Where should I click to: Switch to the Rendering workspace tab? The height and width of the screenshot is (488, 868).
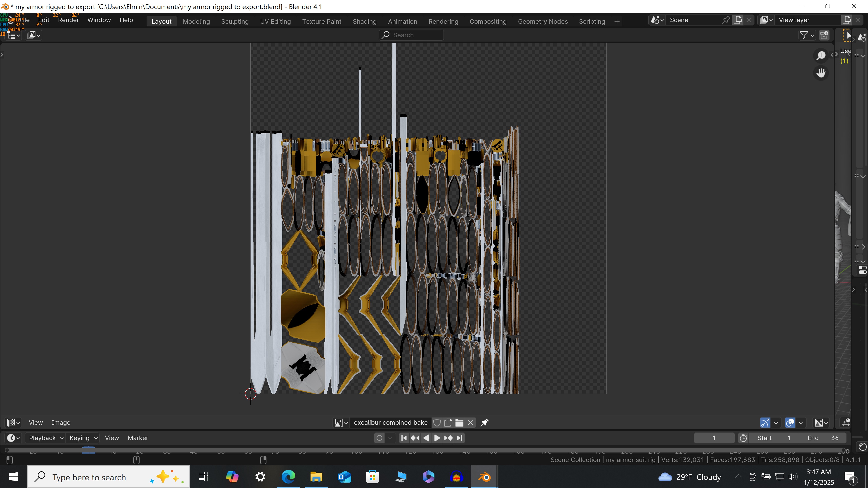(443, 21)
